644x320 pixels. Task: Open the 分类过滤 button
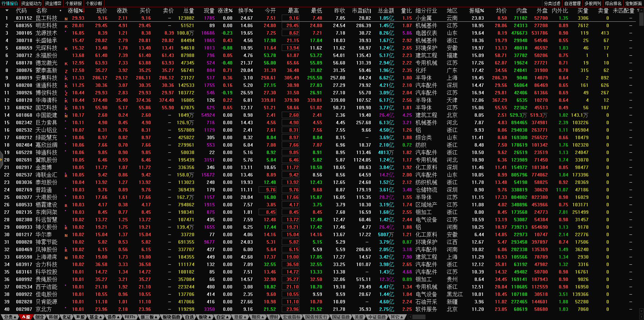(552, 3)
